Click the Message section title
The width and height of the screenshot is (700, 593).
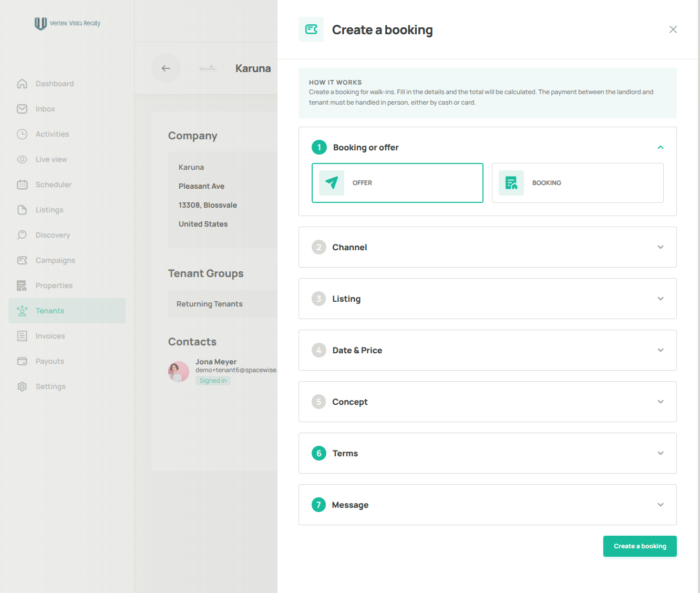tap(350, 505)
